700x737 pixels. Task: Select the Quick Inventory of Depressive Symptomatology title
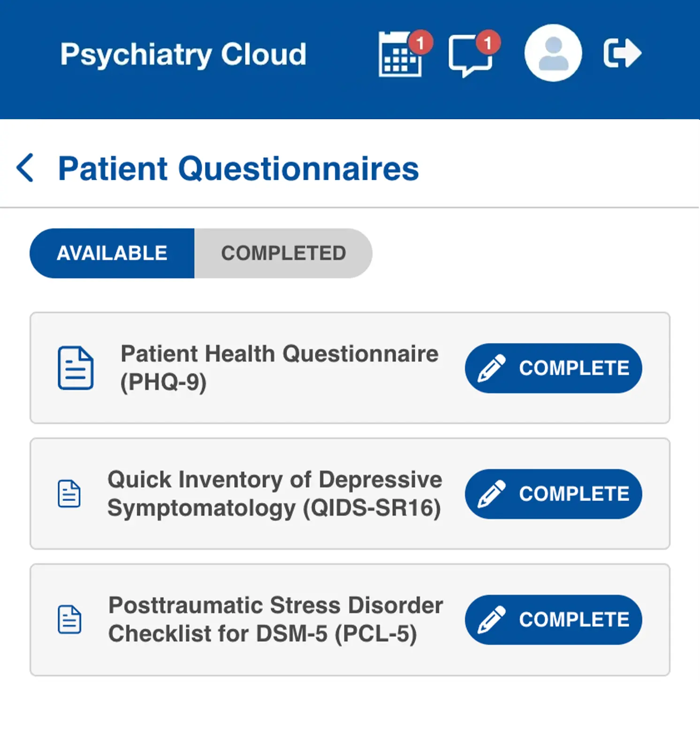(x=274, y=493)
